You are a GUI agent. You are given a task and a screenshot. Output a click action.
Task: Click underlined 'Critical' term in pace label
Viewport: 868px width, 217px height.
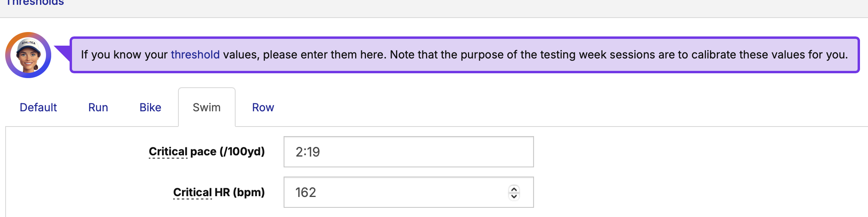(x=168, y=151)
